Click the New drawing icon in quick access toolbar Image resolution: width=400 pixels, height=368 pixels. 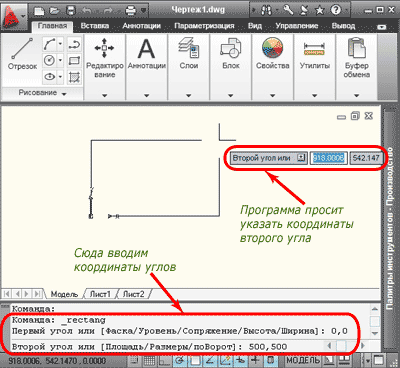(x=39, y=11)
